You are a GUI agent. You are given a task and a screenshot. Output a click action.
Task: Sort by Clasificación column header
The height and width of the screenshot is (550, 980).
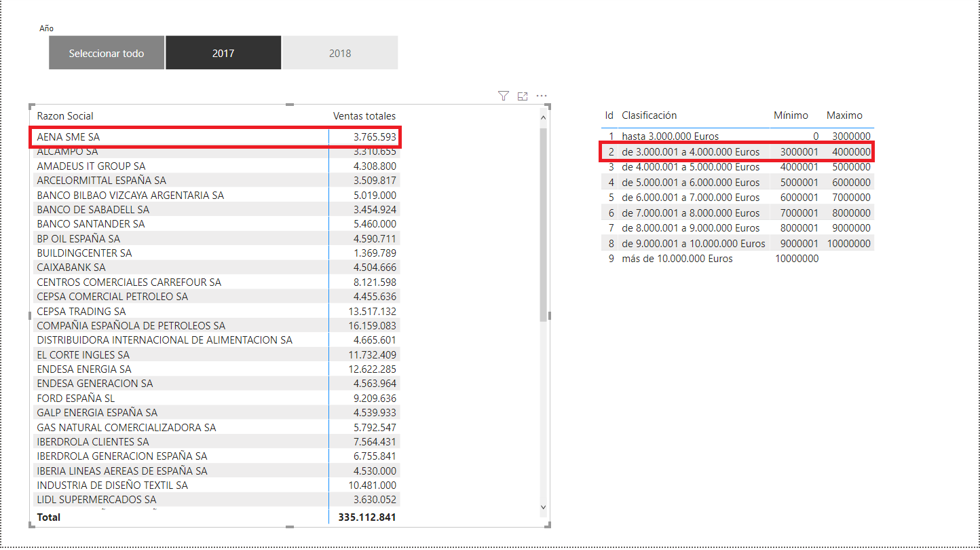[x=649, y=115]
